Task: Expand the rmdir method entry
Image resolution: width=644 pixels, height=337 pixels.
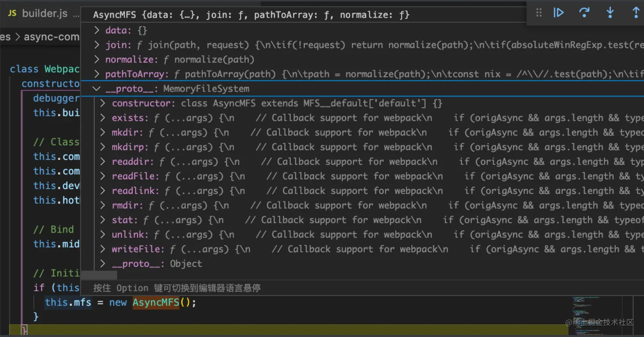Action: (103, 205)
